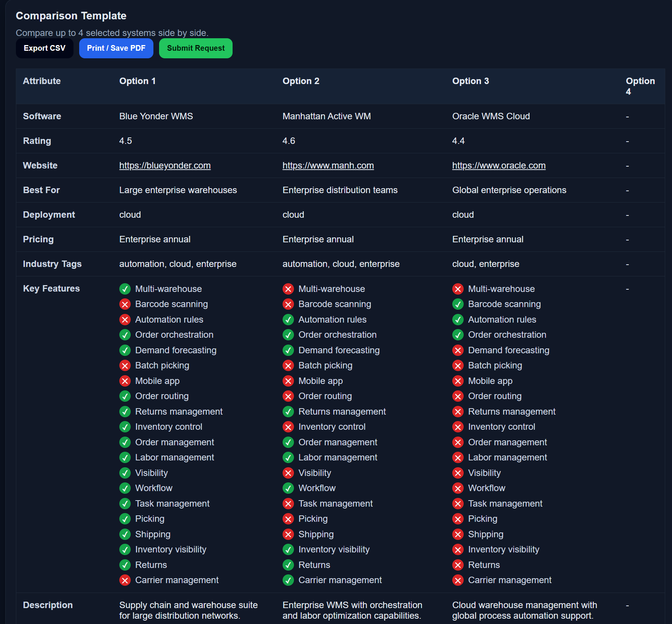Click the Submit Request button
This screenshot has height=624, width=672.
195,48
